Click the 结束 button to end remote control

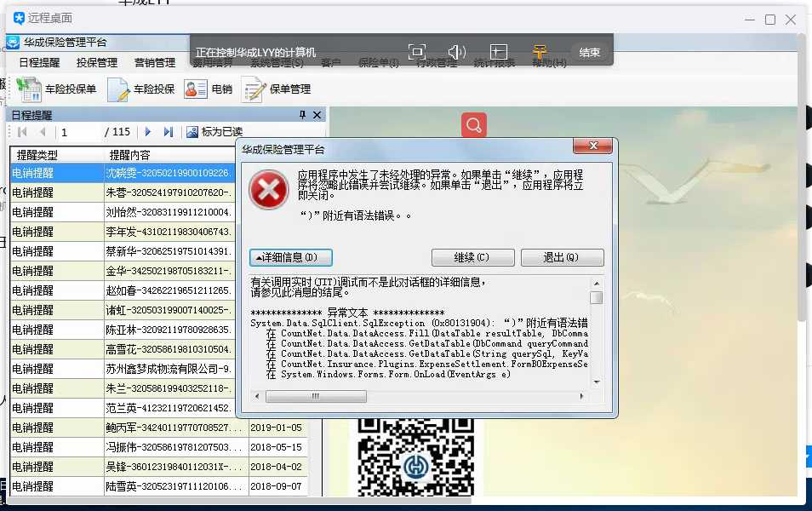pyautogui.click(x=590, y=52)
